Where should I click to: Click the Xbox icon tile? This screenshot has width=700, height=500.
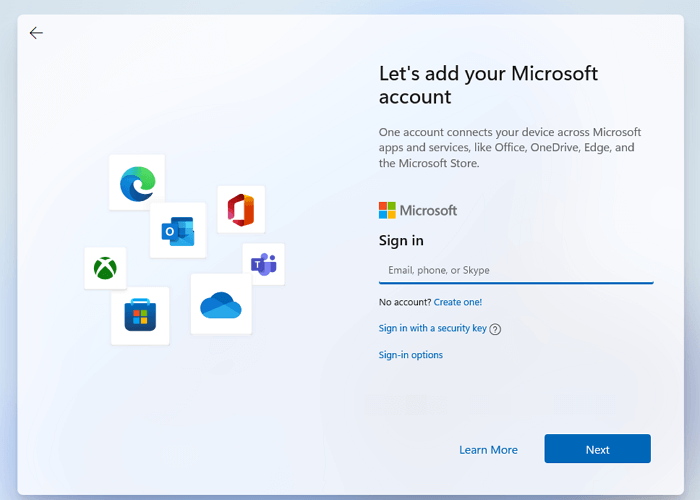click(105, 268)
